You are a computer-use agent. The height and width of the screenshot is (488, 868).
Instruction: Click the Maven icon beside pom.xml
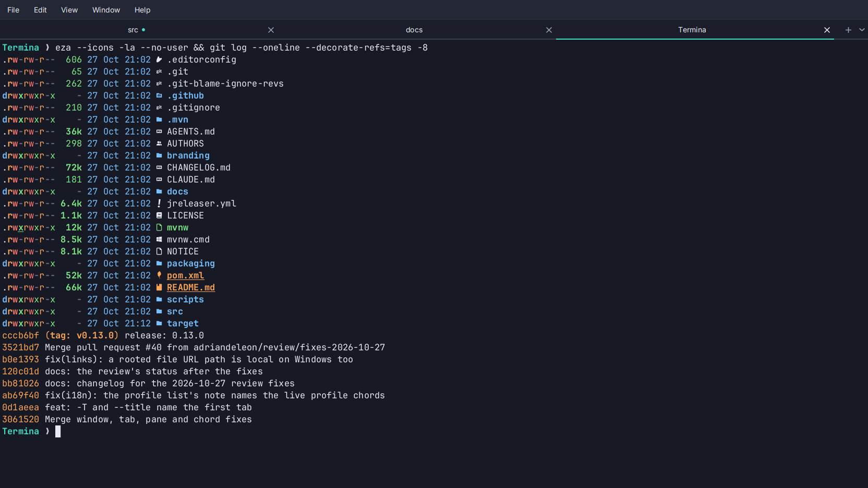(x=159, y=275)
